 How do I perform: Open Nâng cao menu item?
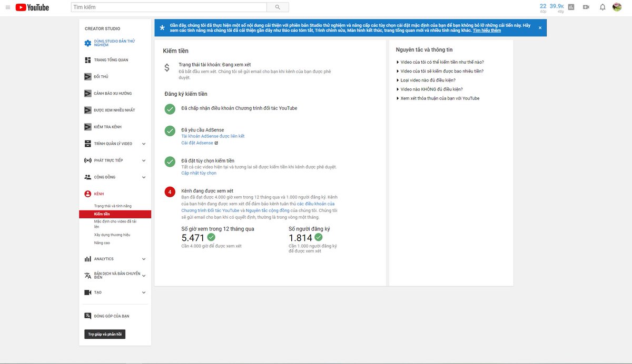click(x=102, y=243)
